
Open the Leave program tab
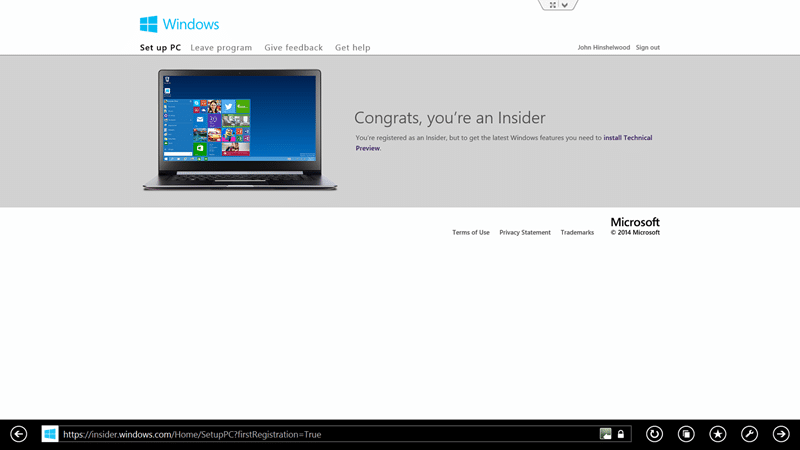(221, 47)
